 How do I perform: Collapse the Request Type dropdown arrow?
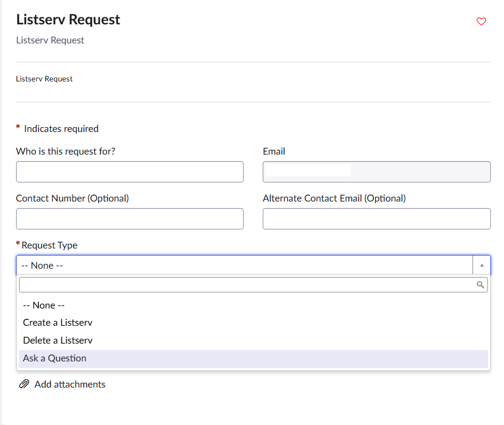coord(481,265)
